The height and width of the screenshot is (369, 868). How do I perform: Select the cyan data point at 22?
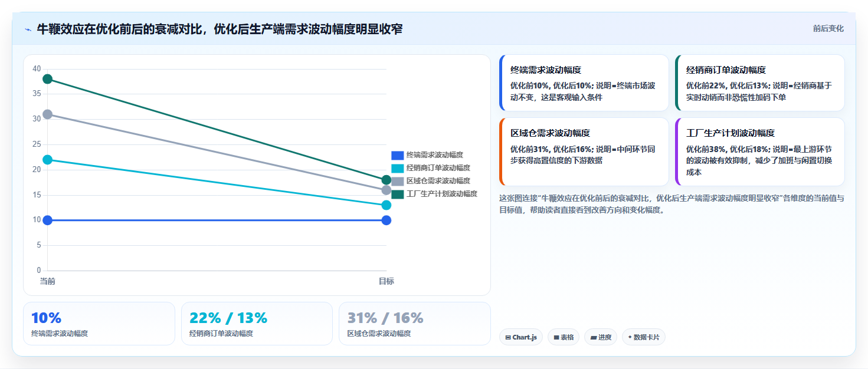pyautogui.click(x=48, y=160)
